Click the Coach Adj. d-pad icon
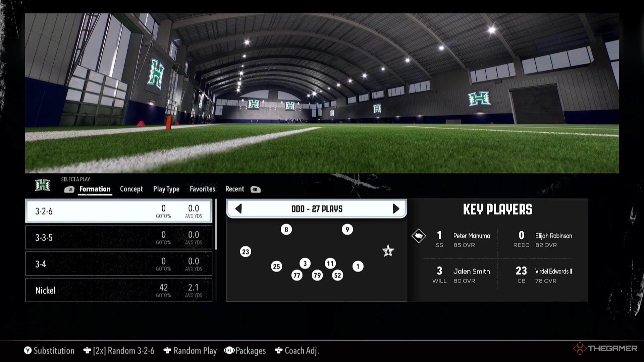This screenshot has width=644, height=362. click(278, 351)
